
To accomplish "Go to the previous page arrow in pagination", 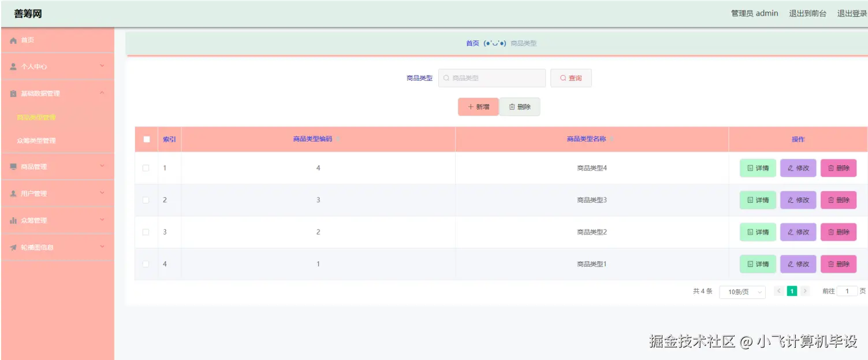I will click(779, 291).
